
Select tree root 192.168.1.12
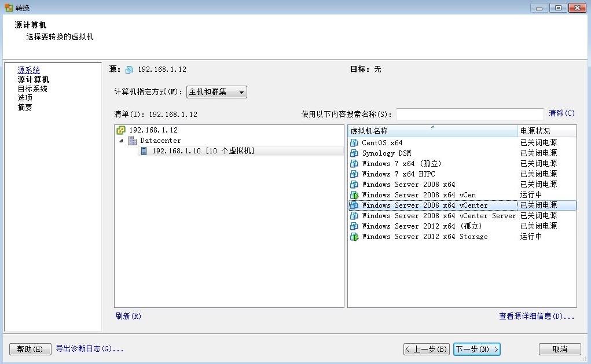(x=153, y=130)
